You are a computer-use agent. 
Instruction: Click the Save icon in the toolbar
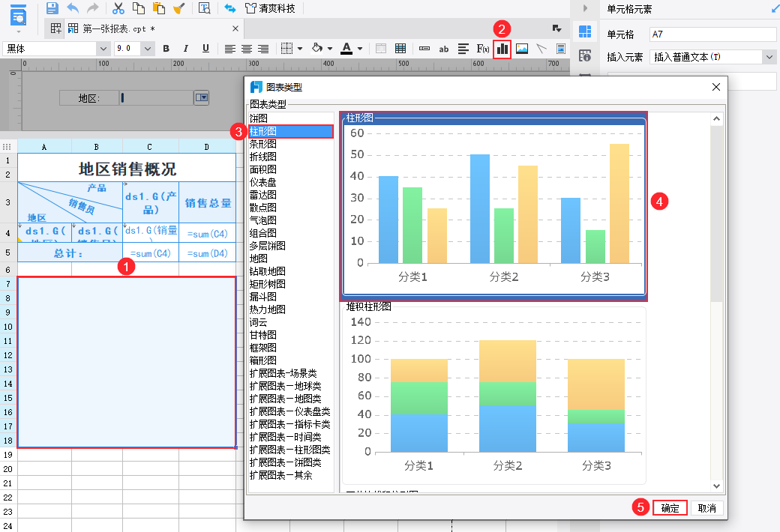(52, 8)
